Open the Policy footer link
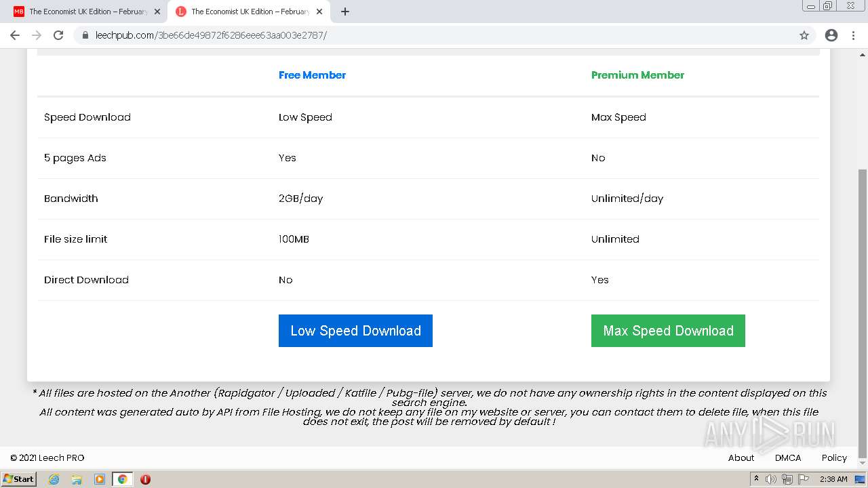Image resolution: width=868 pixels, height=488 pixels. point(834,457)
